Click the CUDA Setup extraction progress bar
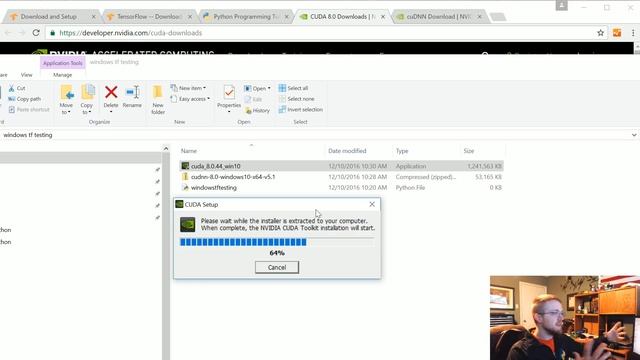 [277, 242]
